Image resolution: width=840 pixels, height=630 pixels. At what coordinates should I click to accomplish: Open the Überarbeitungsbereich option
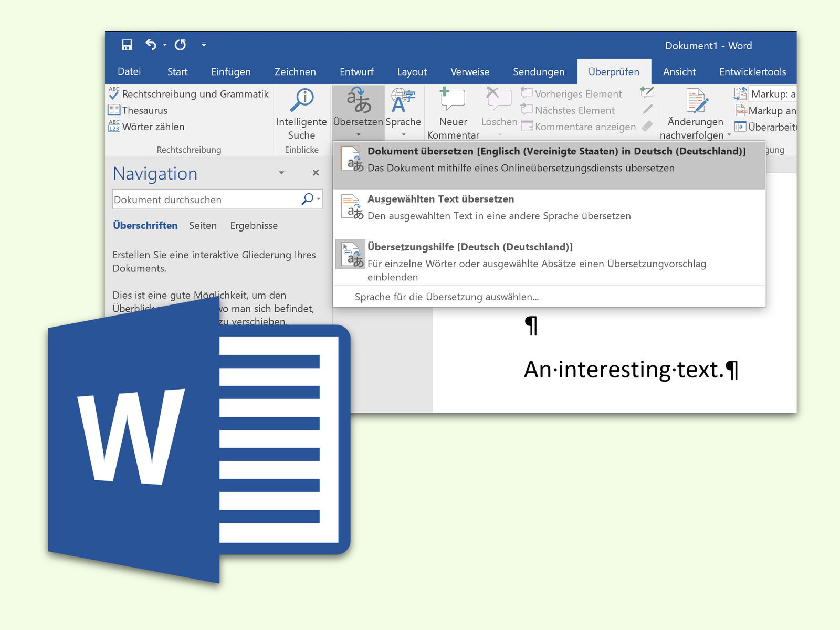click(x=765, y=127)
